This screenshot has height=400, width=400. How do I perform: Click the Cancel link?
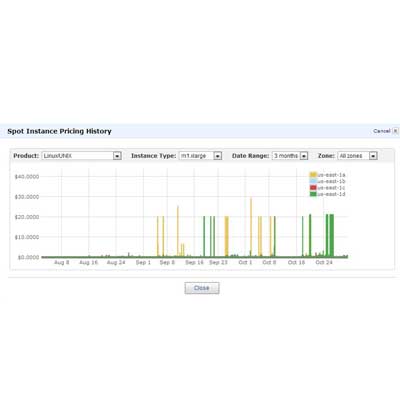(382, 131)
